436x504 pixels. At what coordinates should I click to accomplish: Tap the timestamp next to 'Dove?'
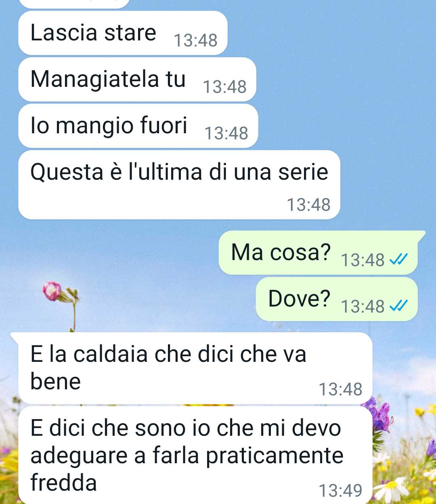pyautogui.click(x=363, y=307)
